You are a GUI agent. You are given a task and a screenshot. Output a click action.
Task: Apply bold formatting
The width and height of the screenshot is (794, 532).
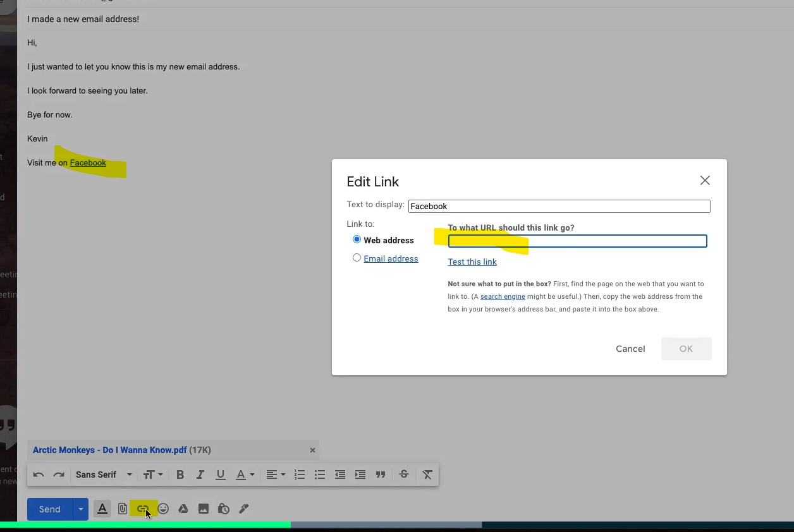click(180, 475)
